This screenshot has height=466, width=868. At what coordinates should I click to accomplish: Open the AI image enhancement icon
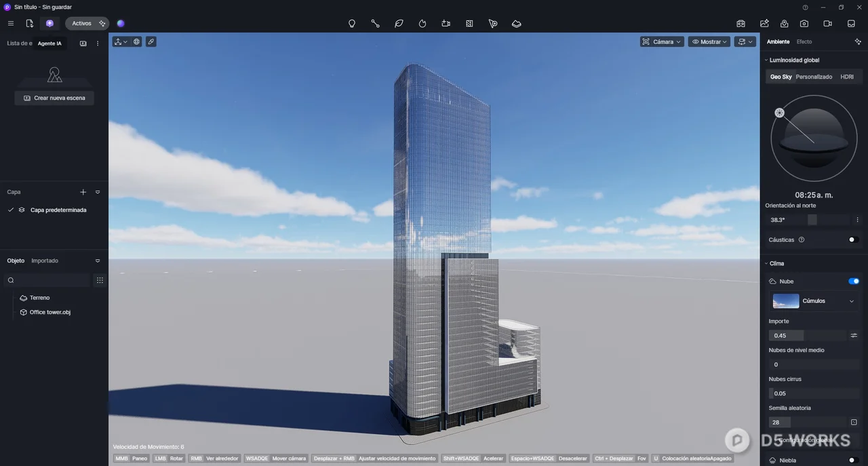(764, 23)
